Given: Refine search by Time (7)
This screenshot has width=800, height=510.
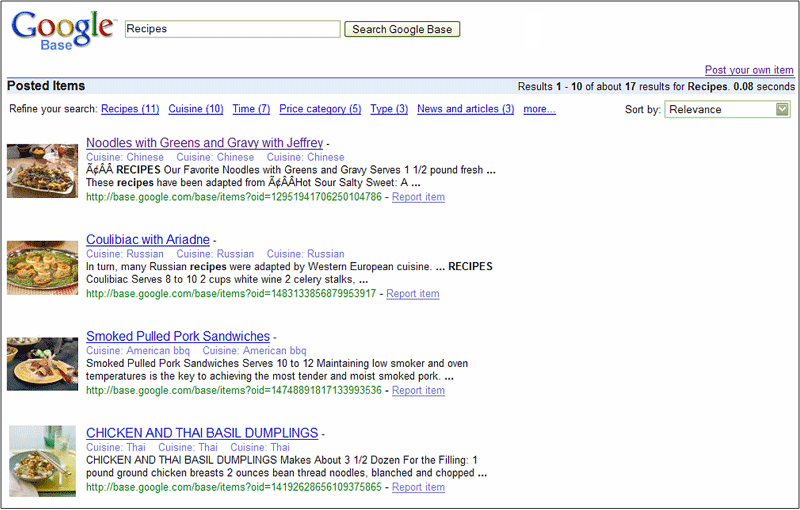Looking at the screenshot, I should [x=251, y=109].
